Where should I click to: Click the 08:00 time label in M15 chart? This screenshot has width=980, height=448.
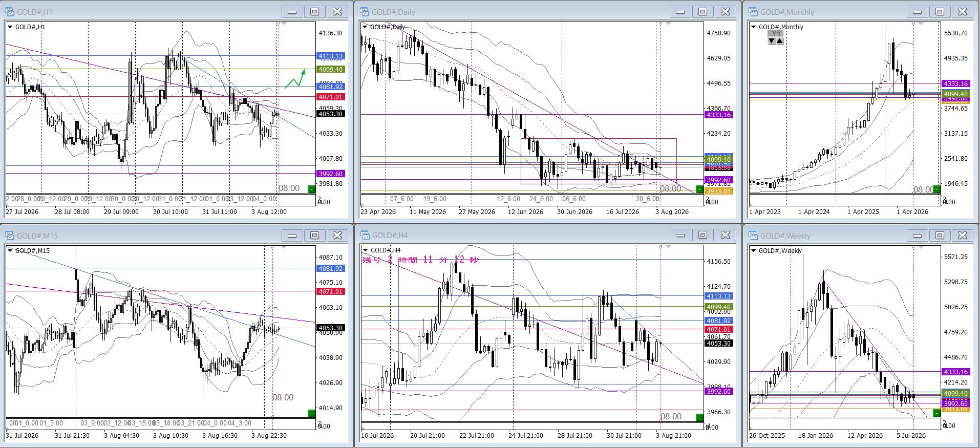(283, 398)
